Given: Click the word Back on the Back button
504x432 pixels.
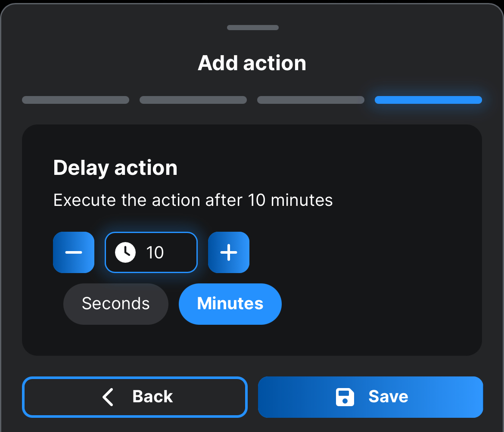Looking at the screenshot, I should coord(152,397).
